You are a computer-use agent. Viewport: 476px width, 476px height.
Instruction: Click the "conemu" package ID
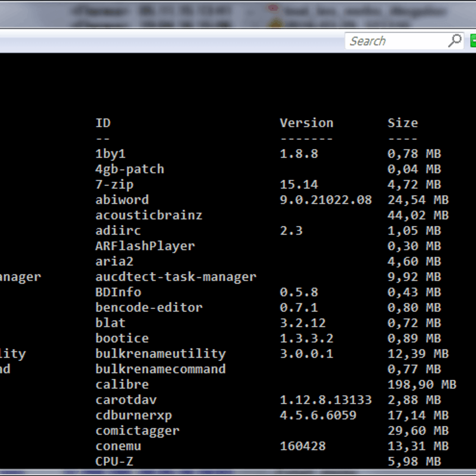coord(118,446)
